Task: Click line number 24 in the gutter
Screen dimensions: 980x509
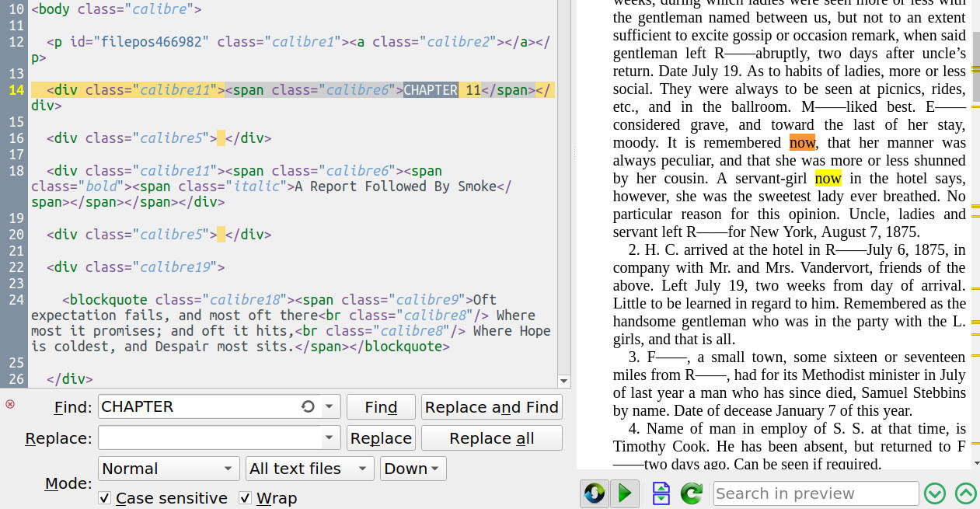Action: pos(16,300)
